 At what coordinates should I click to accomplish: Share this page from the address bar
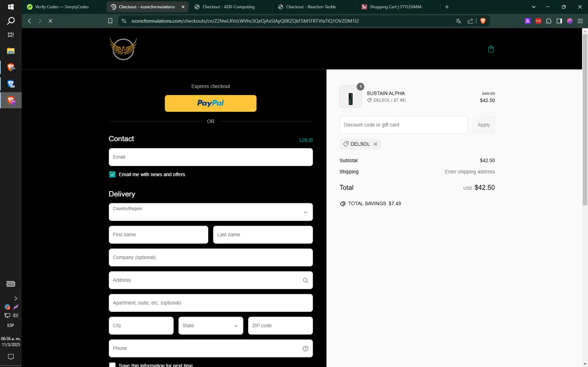[470, 21]
